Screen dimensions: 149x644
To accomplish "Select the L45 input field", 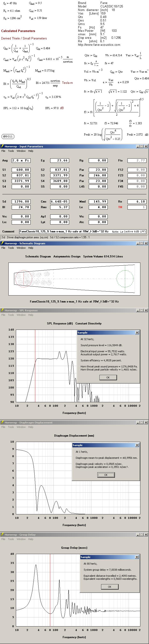I will coord(98,186).
